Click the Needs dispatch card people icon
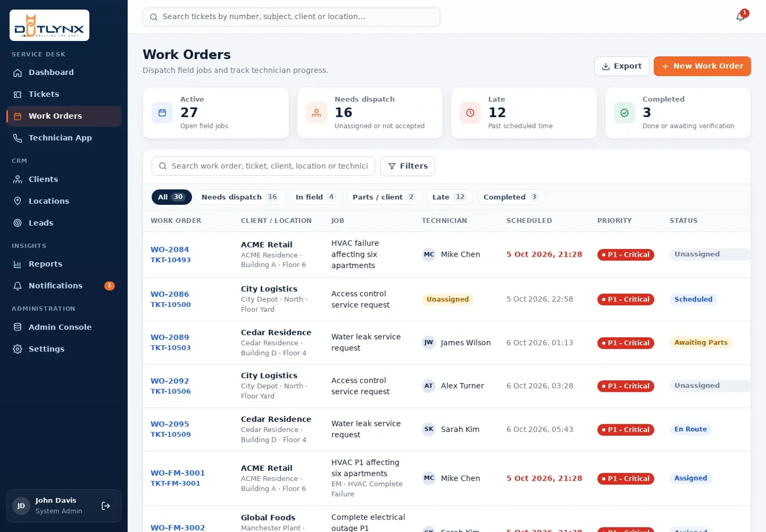The height and width of the screenshot is (532, 766). (316, 113)
